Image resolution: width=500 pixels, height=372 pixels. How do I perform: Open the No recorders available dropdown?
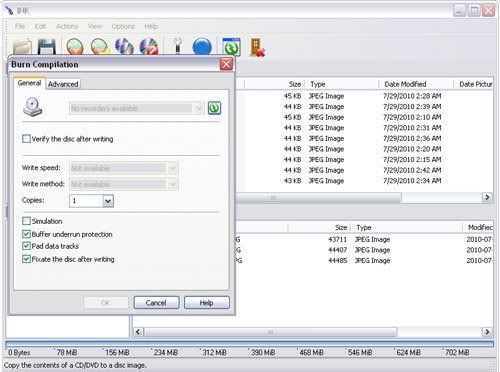137,108
